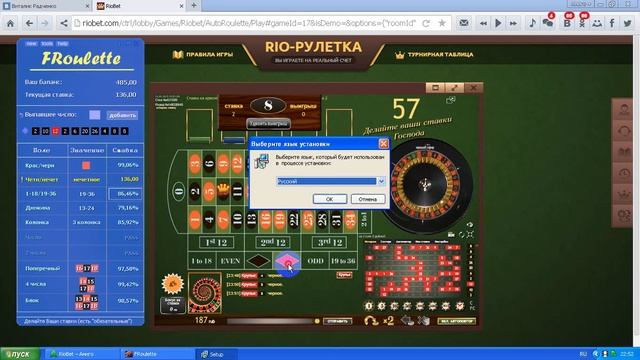Switch to the FRoulette taskbar item
Image resolution: width=640 pixels, height=360 pixels.
(x=156, y=354)
